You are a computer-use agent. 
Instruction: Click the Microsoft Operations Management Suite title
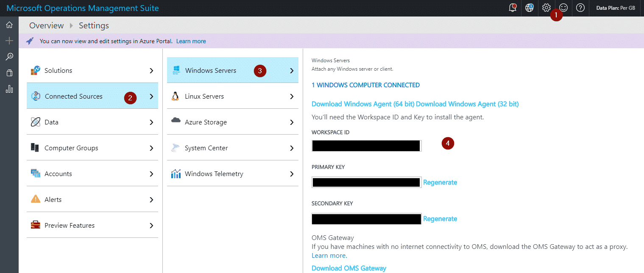pos(83,8)
